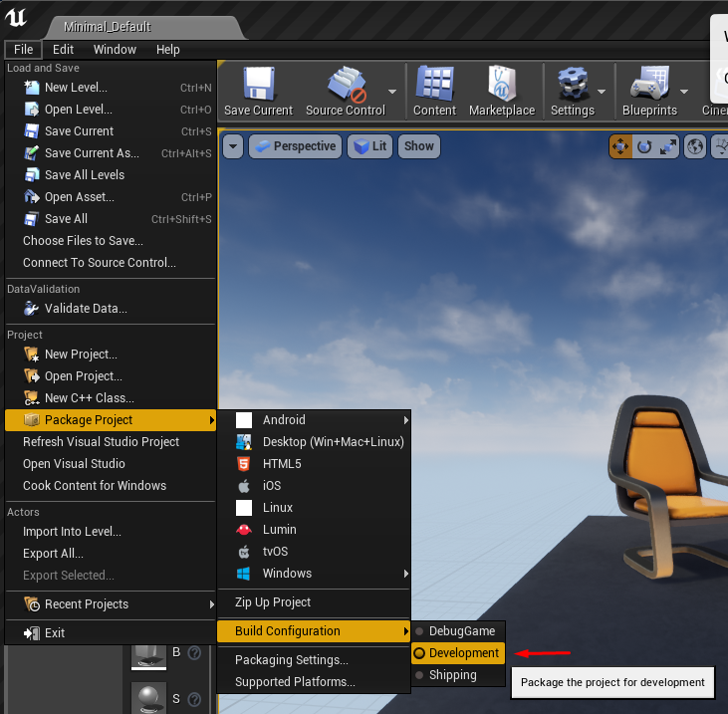Select the translate gizmo viewport icon
The height and width of the screenshot is (714, 728).
pos(620,146)
